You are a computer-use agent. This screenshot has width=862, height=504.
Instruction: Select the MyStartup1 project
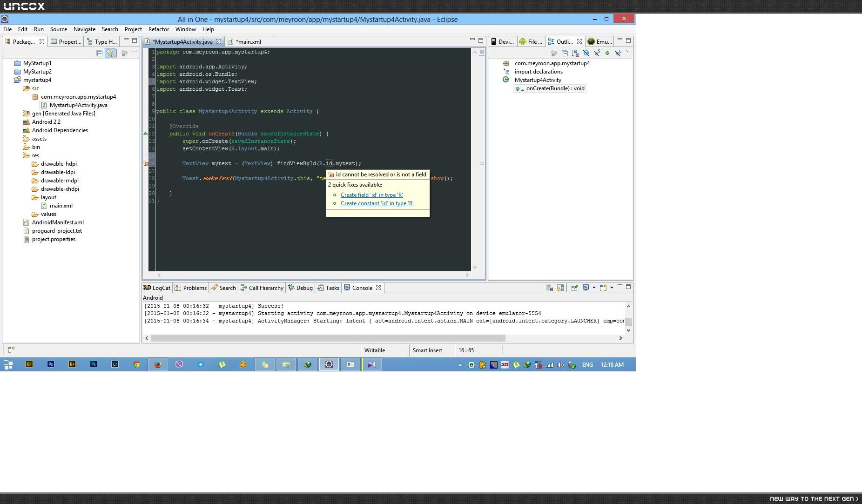click(x=37, y=63)
